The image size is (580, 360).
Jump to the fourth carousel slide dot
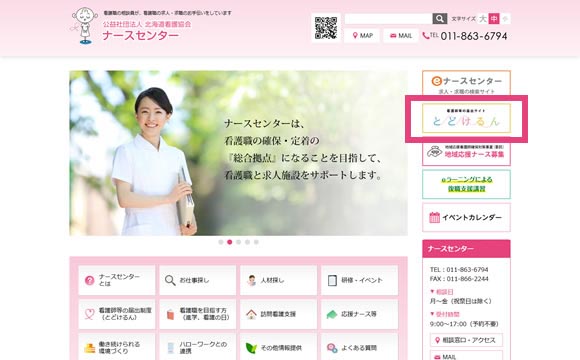[247, 242]
